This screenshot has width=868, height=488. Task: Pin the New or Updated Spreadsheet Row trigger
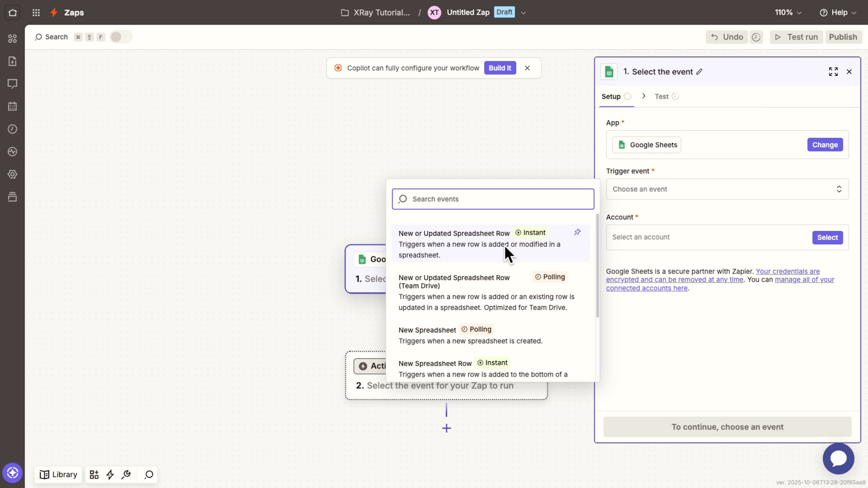click(577, 232)
